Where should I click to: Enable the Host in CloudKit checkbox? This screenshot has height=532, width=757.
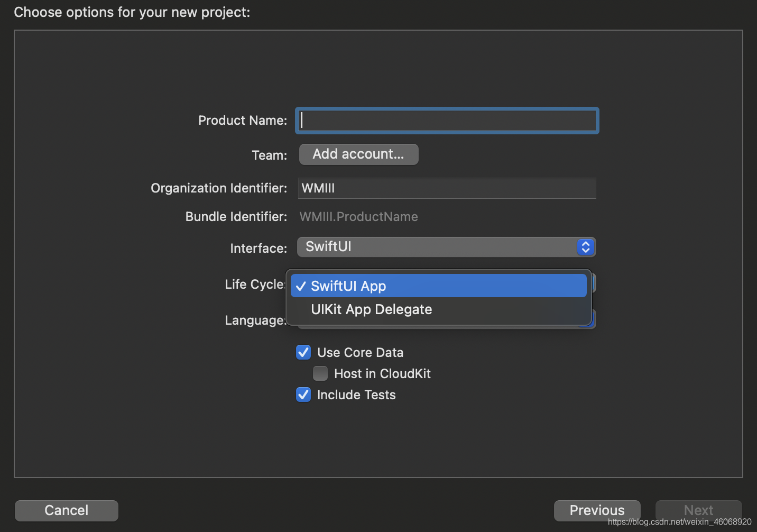coord(320,373)
